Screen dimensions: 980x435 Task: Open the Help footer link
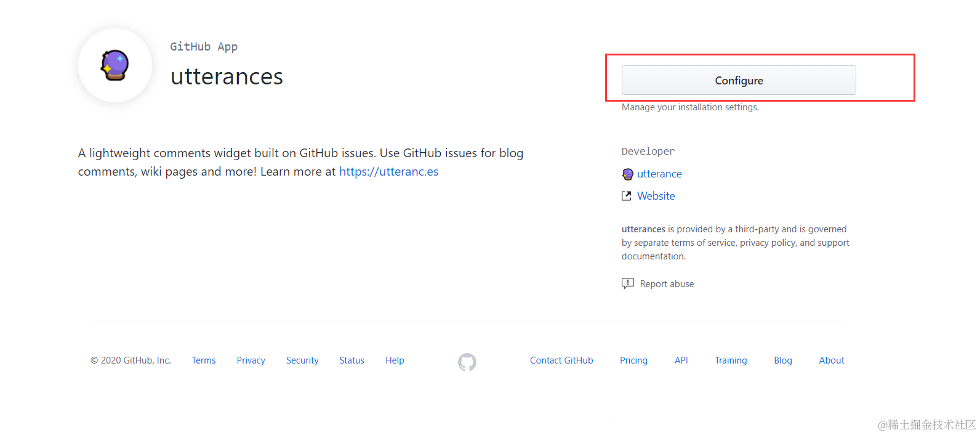pos(395,360)
